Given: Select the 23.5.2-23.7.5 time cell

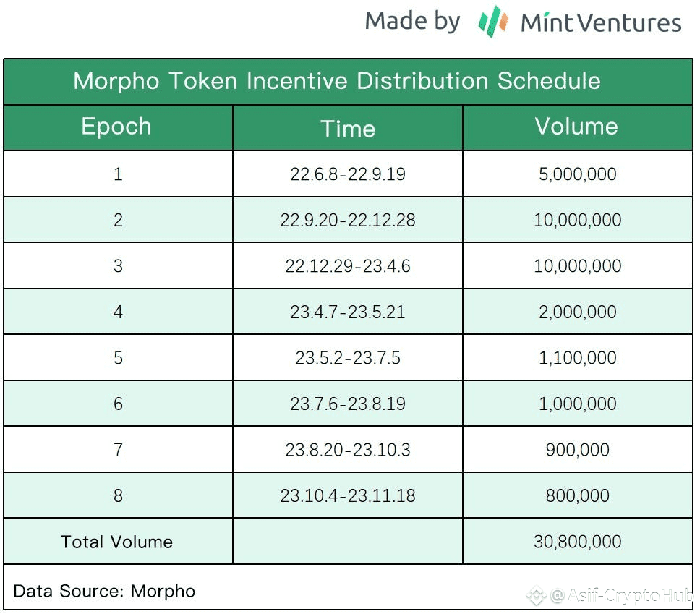Looking at the screenshot, I should point(348,358).
